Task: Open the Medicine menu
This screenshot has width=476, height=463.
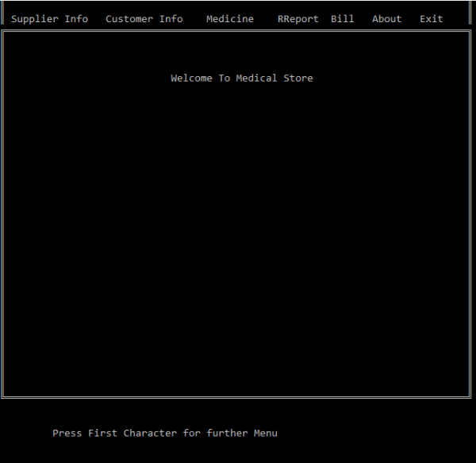Action: pos(230,19)
